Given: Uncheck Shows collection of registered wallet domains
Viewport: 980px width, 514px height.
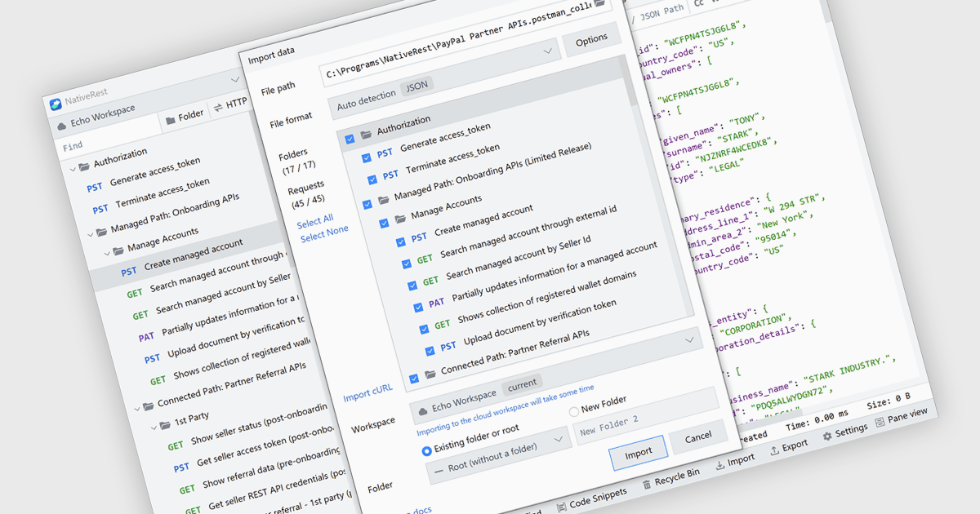Looking at the screenshot, I should tap(424, 329).
